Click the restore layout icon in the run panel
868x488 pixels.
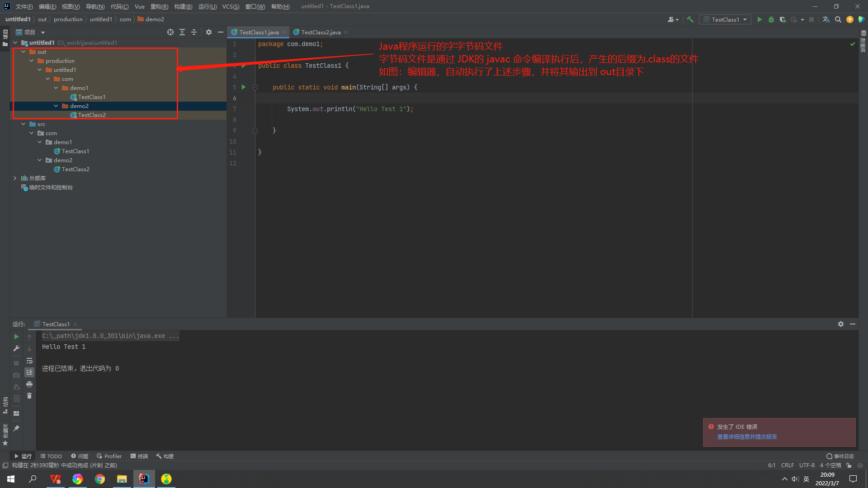point(16,413)
